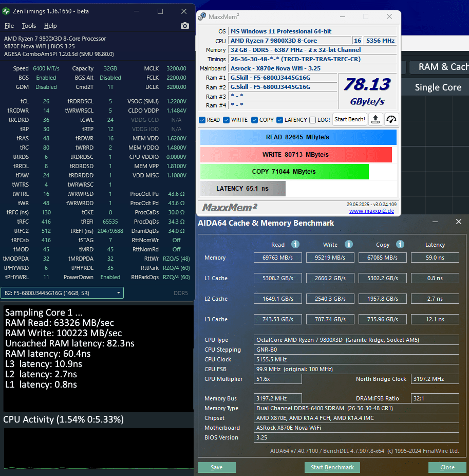
Task: Switch to the RAM & Cache tab
Action: [439, 67]
